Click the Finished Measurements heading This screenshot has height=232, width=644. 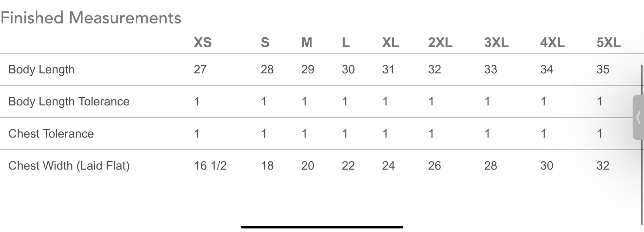[91, 18]
